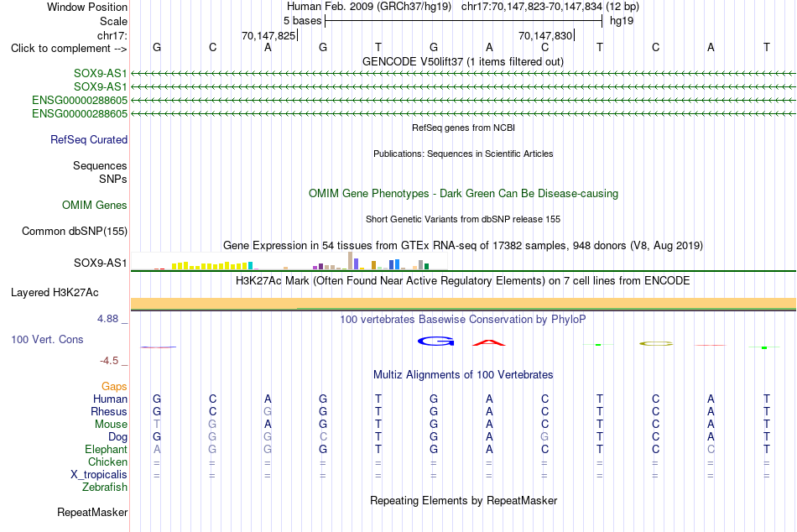Click the 100 vertebrates Basewise Conservation by PhyloP title
The width and height of the screenshot is (797, 532).
coord(462,320)
